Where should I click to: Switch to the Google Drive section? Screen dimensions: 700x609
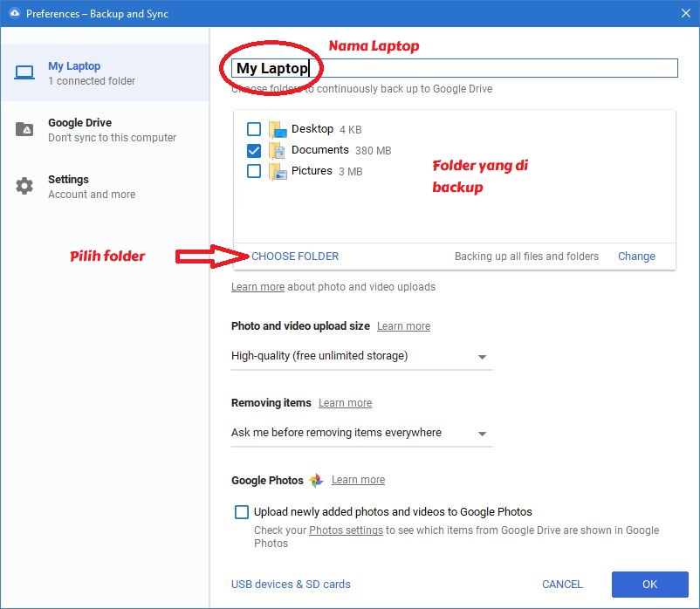click(x=105, y=129)
